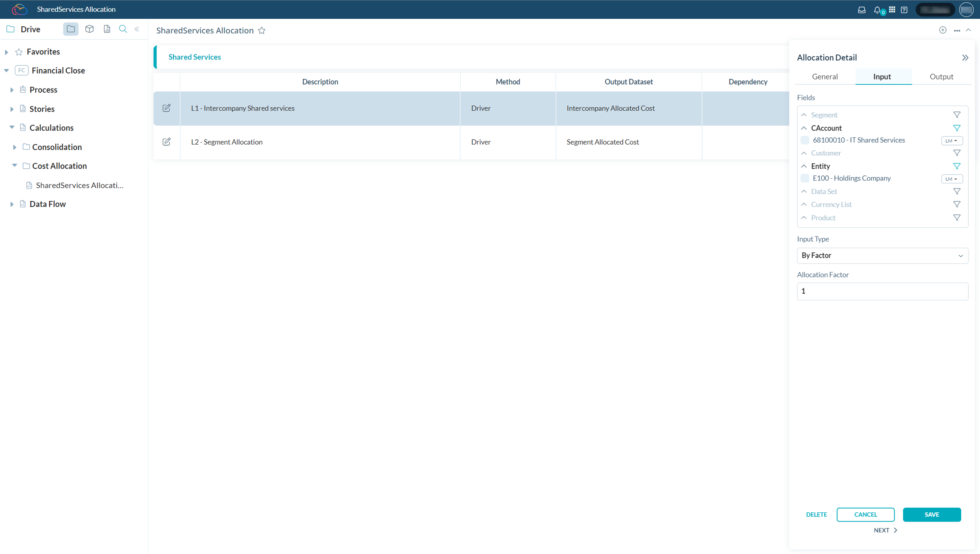Check the E100 - Holdings Company box
Screen dimensions: 980x554
click(x=804, y=178)
